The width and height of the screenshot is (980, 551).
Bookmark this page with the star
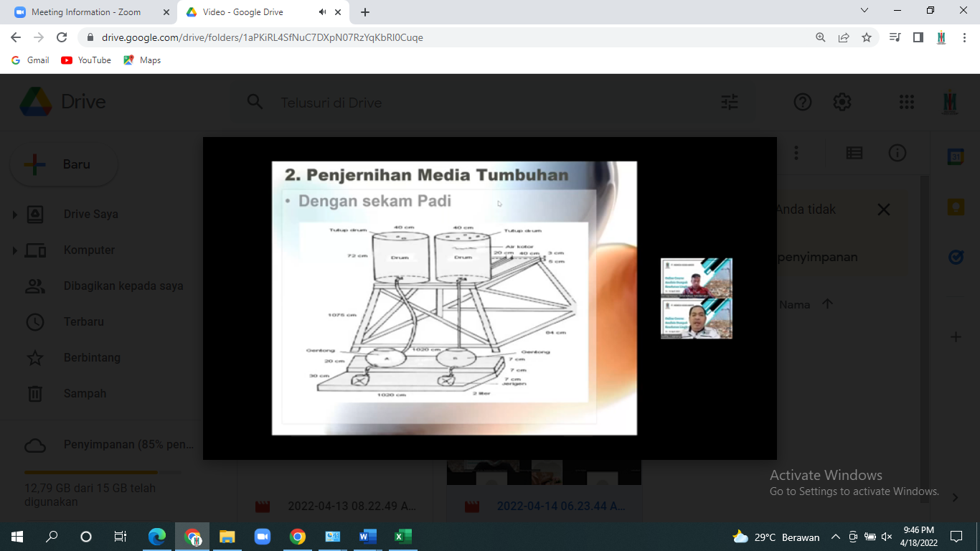coord(867,37)
